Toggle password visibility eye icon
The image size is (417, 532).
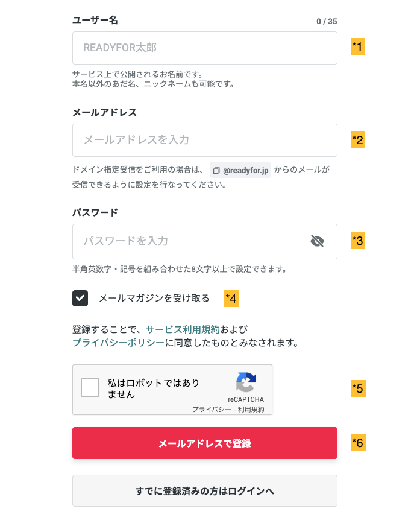[317, 241]
